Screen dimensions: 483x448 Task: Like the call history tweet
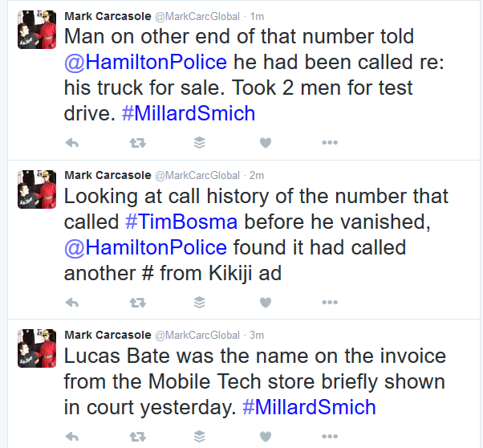click(265, 302)
